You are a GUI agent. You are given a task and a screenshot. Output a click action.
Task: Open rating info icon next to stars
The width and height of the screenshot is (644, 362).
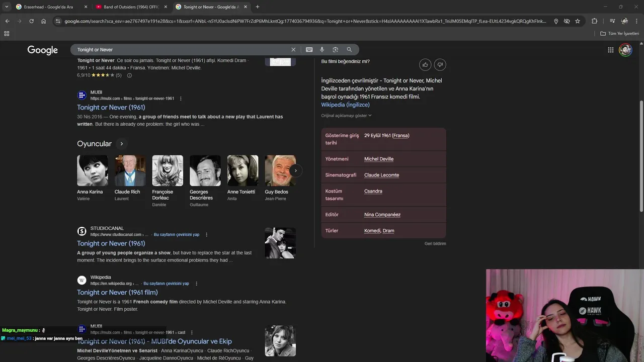[x=129, y=75]
